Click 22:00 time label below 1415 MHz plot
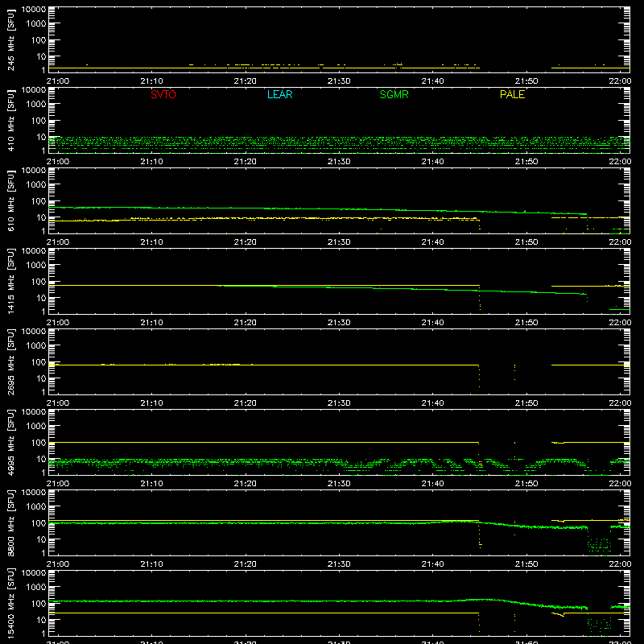 [x=620, y=323]
